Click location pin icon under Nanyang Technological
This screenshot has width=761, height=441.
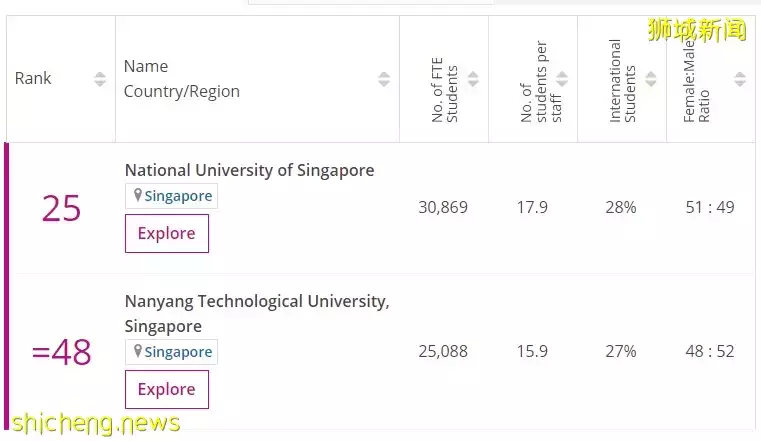pyautogui.click(x=137, y=352)
